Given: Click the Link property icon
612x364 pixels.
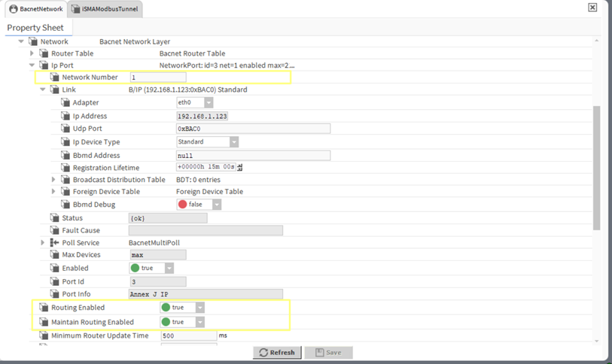Looking at the screenshot, I should tap(55, 89).
